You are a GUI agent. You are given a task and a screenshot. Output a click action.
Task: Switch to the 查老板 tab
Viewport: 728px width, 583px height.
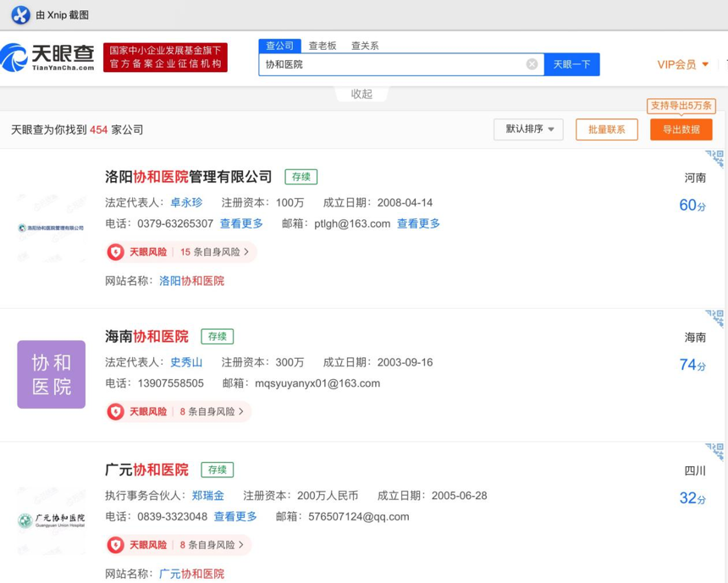323,46
